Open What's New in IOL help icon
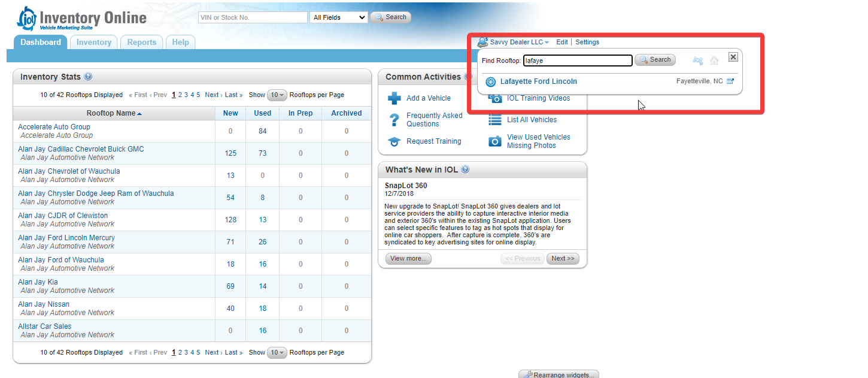This screenshot has height=378, width=868. 465,170
